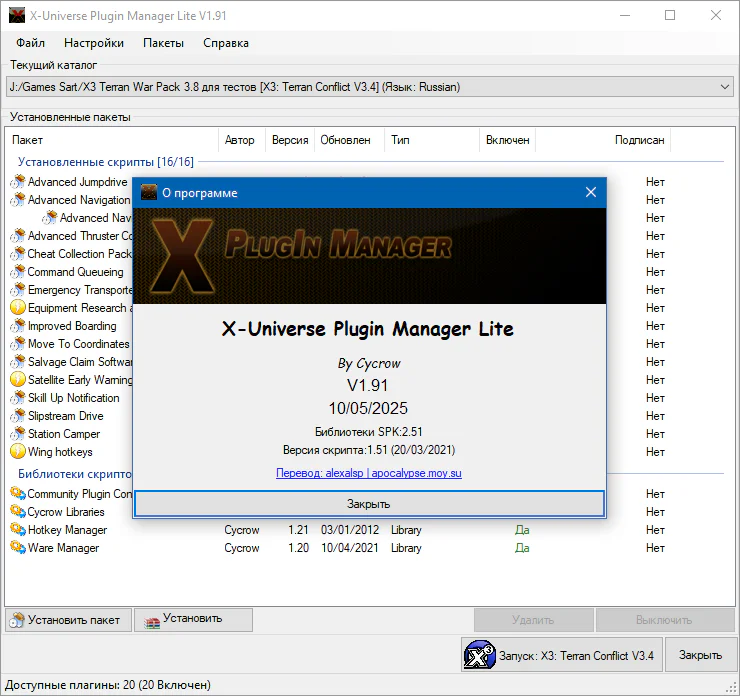This screenshot has width=740, height=696.
Task: Click the Station Camper script icon
Action: pos(17,434)
